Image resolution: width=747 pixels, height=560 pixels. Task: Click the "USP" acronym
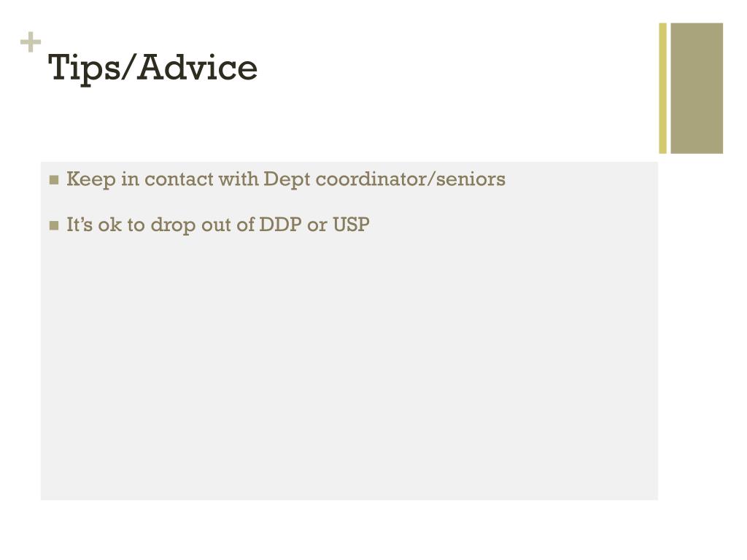point(351,225)
